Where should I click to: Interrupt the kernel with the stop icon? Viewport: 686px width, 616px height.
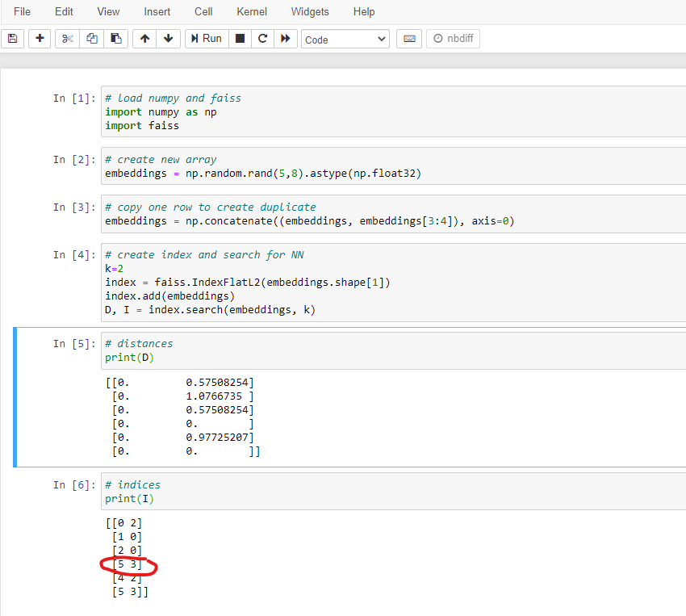(240, 39)
